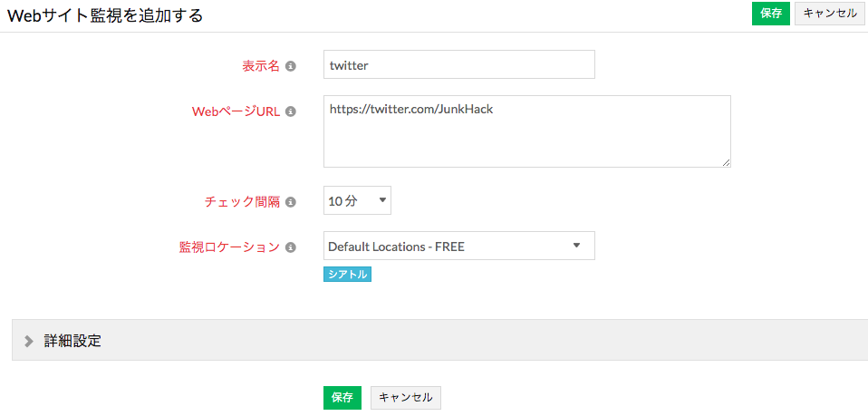Click the top-right キャンセル button
Image resolution: width=868 pixels, height=416 pixels.
click(x=829, y=14)
